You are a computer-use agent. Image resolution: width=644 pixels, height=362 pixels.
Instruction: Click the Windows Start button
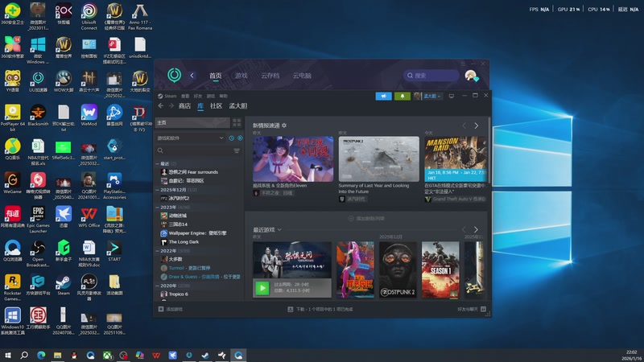[7, 356]
